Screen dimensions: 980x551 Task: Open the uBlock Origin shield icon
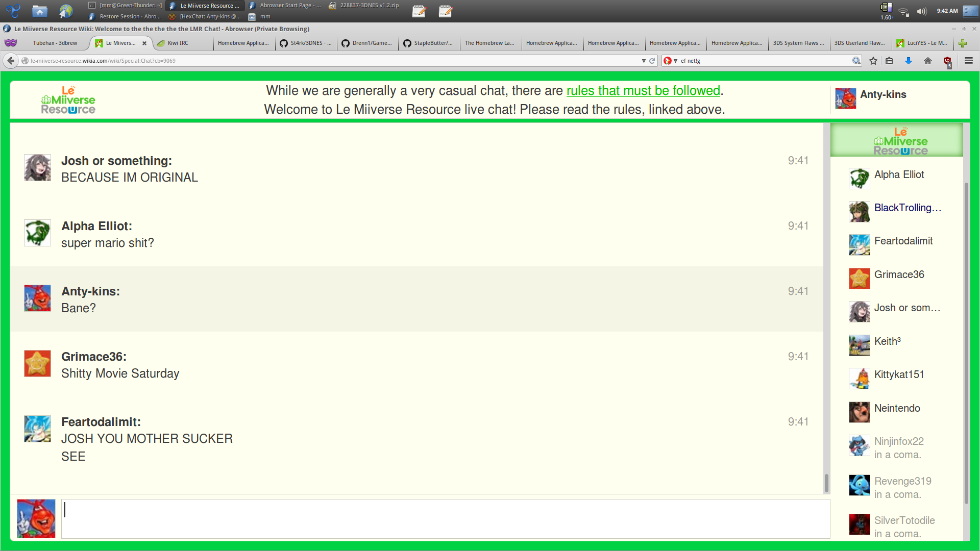[x=948, y=62]
